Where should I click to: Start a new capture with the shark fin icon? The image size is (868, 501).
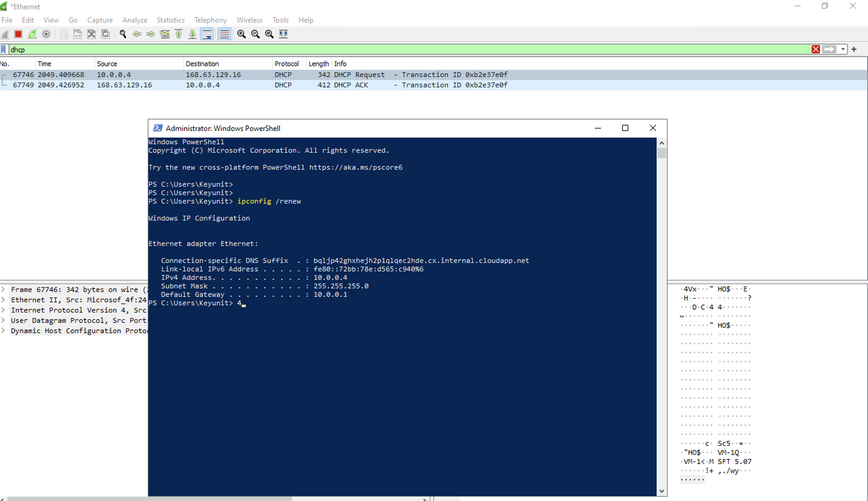coord(5,34)
